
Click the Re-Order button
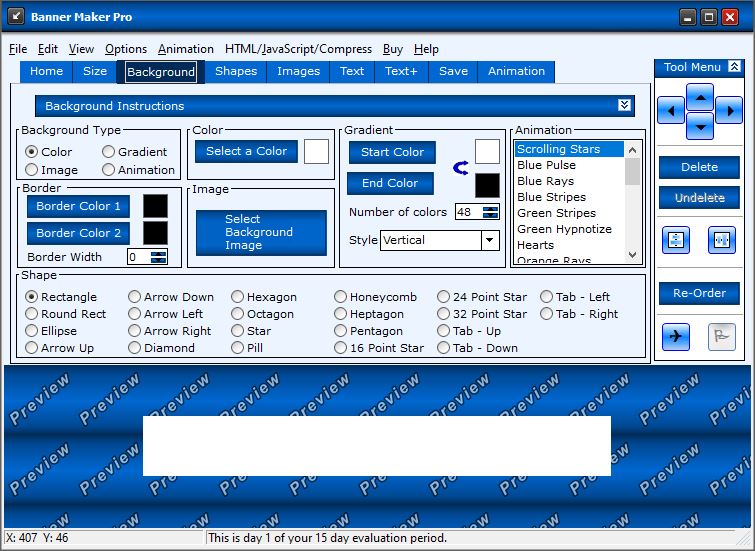[x=699, y=293]
